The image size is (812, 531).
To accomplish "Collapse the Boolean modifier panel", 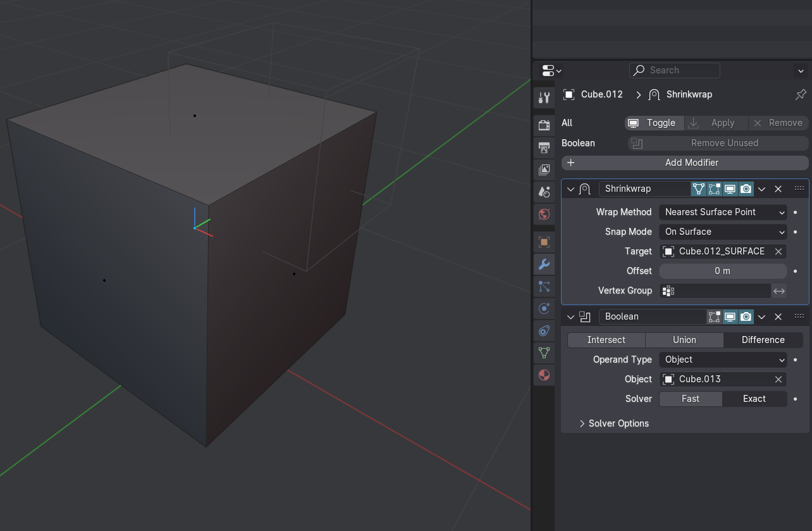I will point(570,316).
